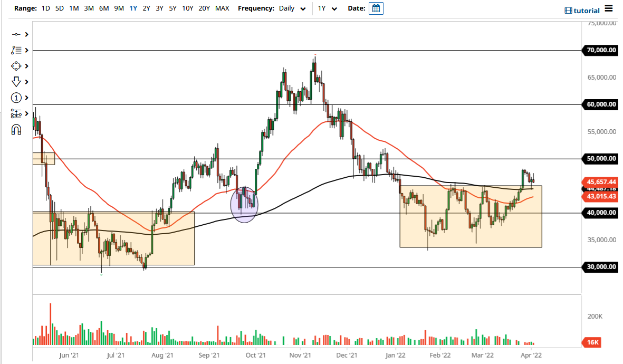Select the measurement tool in the sidebar
Image resolution: width=623 pixels, height=364 pixels.
point(17,113)
